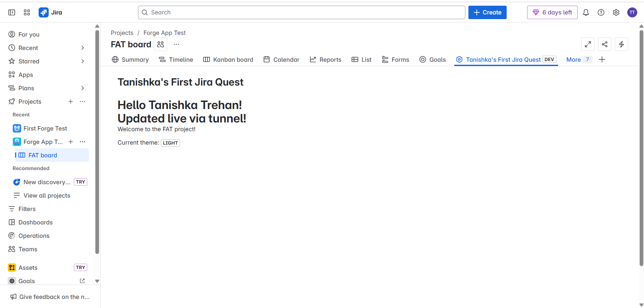Screen dimensions: 644x308
Task: Open notifications bell
Action: click(x=586, y=12)
